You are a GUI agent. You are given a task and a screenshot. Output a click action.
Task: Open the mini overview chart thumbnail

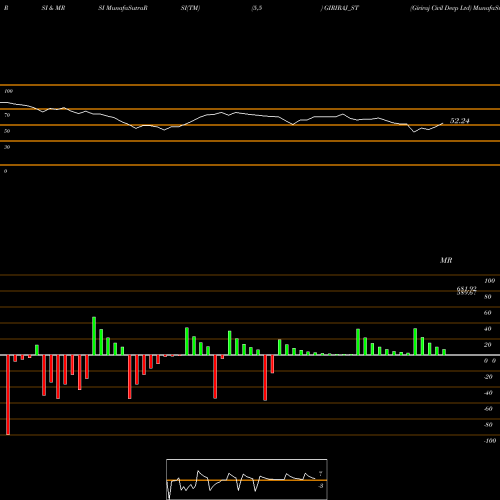point(247,479)
